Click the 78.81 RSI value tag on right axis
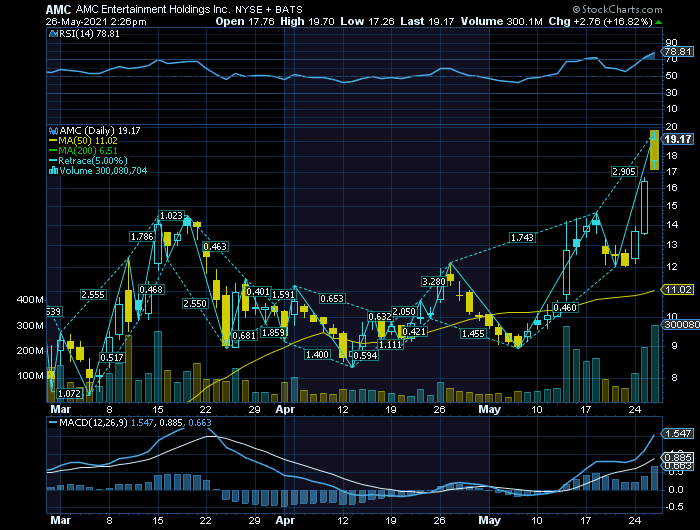Screen dimensions: 700x530 pyautogui.click(x=678, y=51)
